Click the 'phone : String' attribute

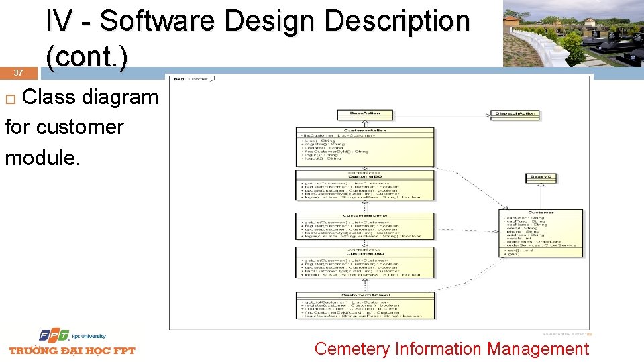pyautogui.click(x=523, y=231)
